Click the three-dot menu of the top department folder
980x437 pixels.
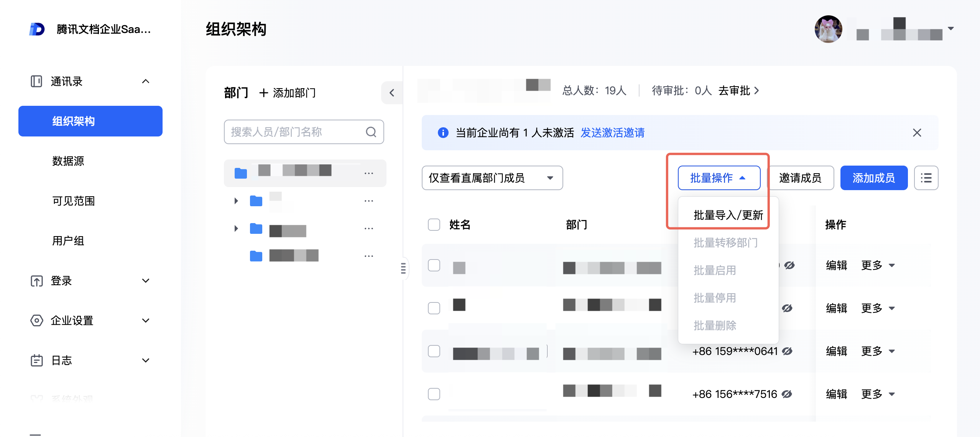368,173
